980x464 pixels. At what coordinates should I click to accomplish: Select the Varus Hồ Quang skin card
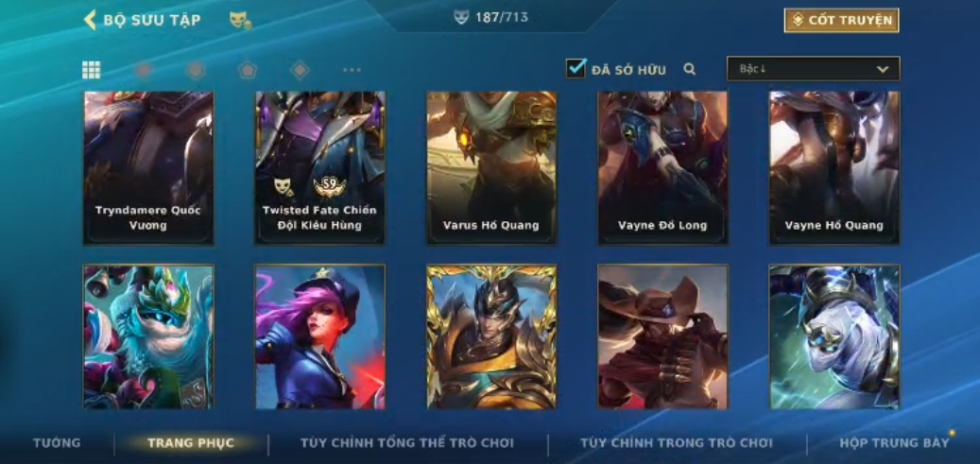491,167
